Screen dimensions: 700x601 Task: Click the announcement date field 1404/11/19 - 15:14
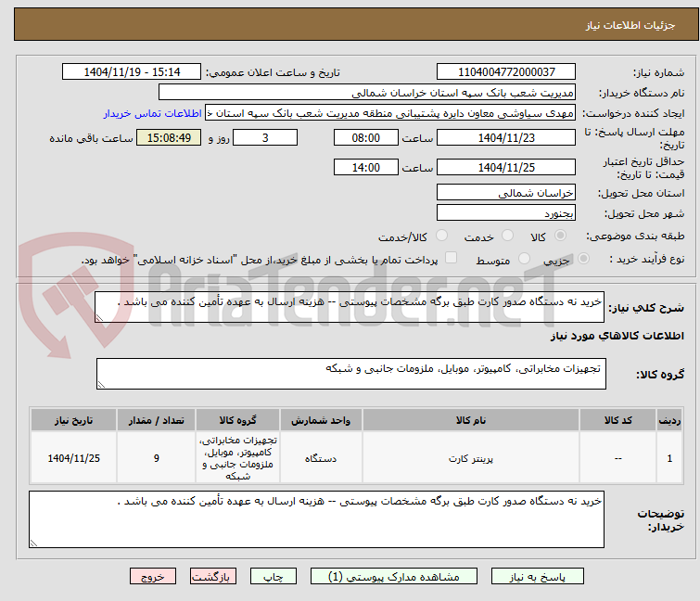[x=132, y=72]
